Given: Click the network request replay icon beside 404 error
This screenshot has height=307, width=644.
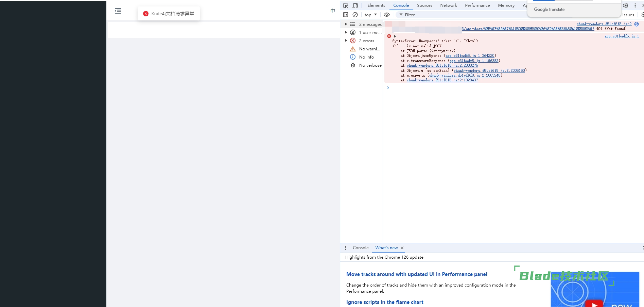Looking at the screenshot, I should pos(637,24).
